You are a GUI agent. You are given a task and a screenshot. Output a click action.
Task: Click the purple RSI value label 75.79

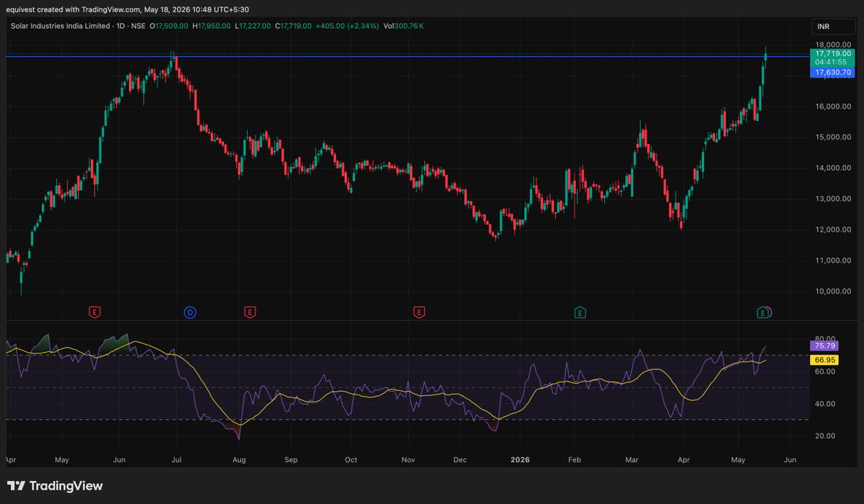tap(825, 346)
